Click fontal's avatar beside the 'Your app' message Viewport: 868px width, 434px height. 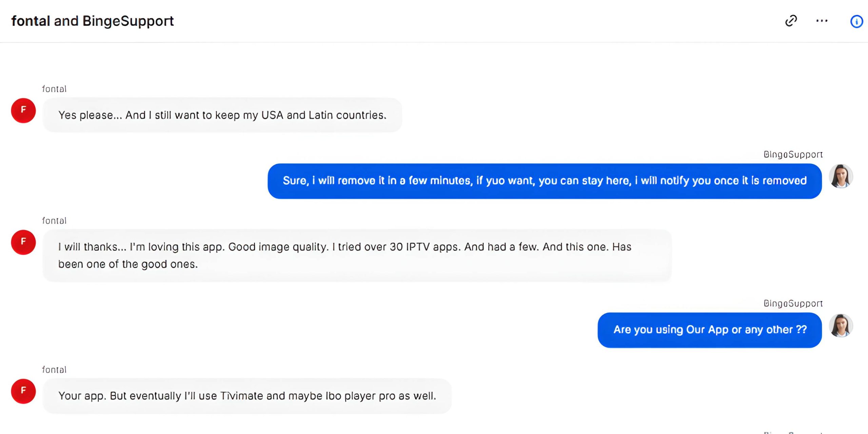23,391
